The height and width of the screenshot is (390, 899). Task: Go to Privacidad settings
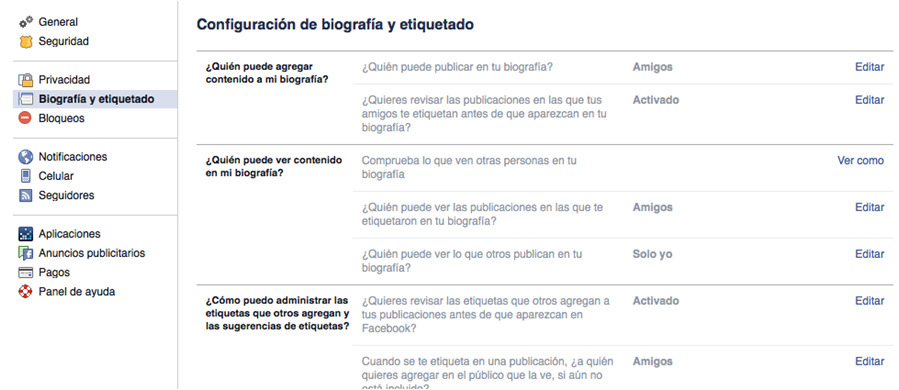[x=64, y=80]
